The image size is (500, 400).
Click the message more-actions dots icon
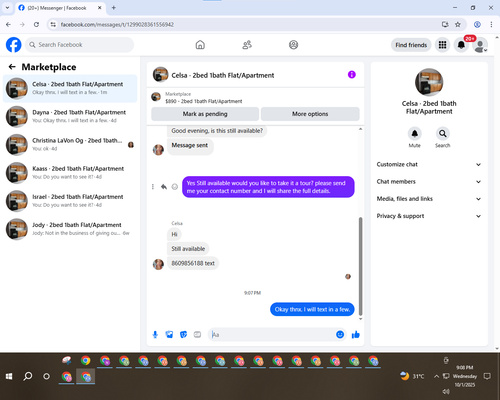(153, 187)
